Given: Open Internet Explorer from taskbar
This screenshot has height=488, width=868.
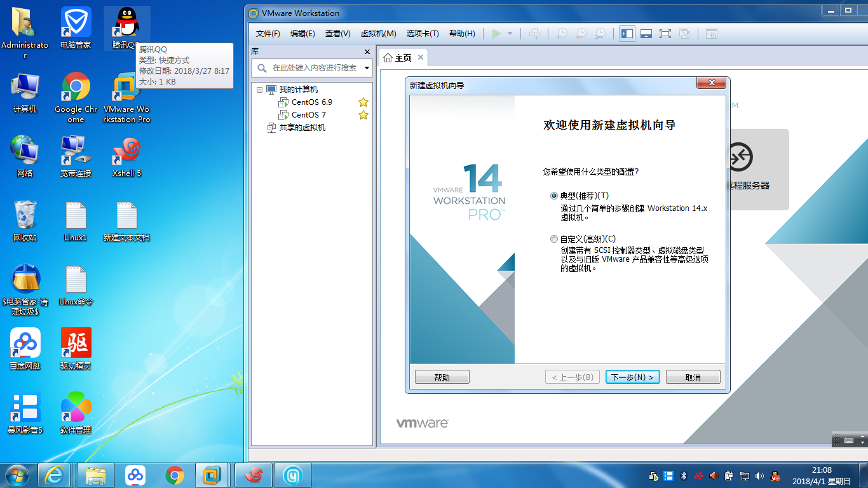Looking at the screenshot, I should (55, 475).
